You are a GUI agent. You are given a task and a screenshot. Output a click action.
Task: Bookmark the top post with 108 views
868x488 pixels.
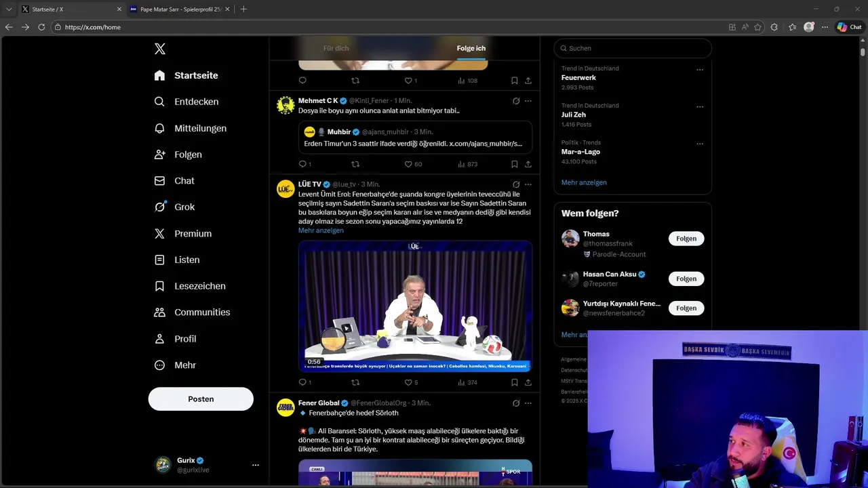coord(514,81)
